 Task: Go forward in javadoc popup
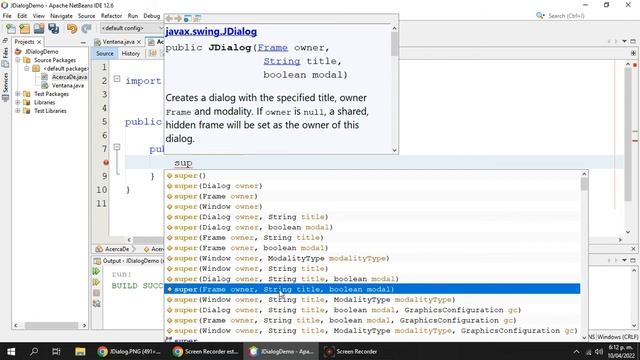178,18
